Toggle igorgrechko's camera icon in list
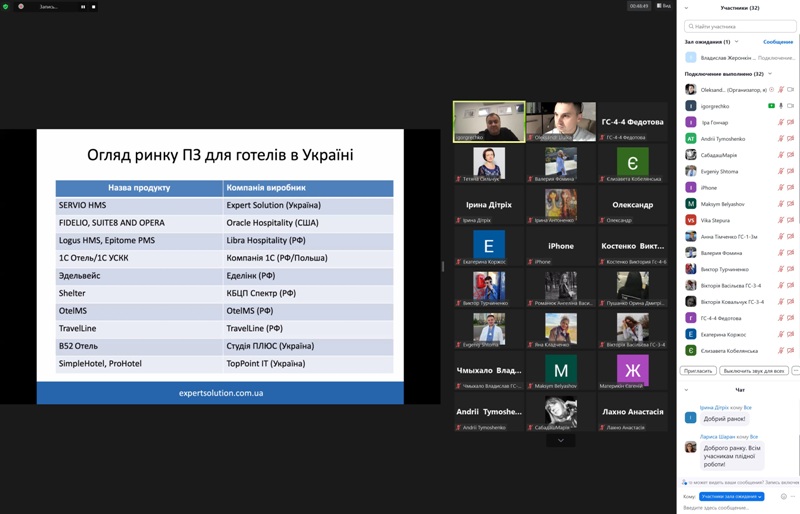This screenshot has width=800, height=514. click(790, 105)
